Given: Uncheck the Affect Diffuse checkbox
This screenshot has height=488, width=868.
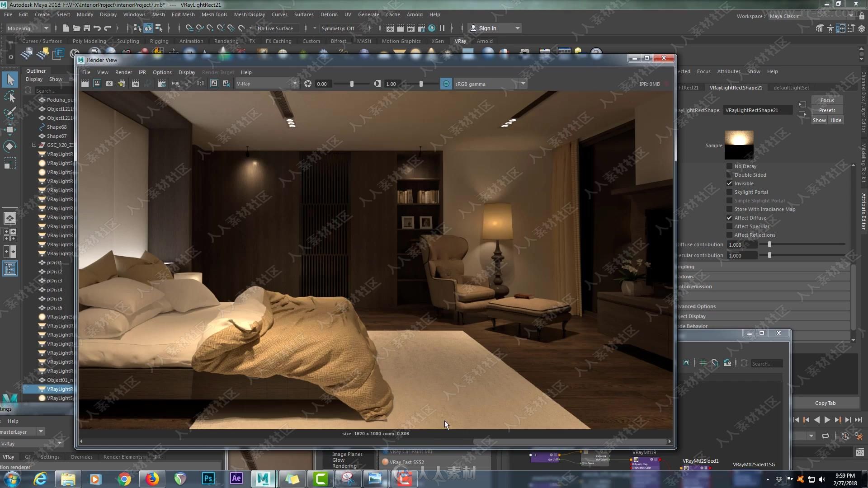Looking at the screenshot, I should (729, 218).
